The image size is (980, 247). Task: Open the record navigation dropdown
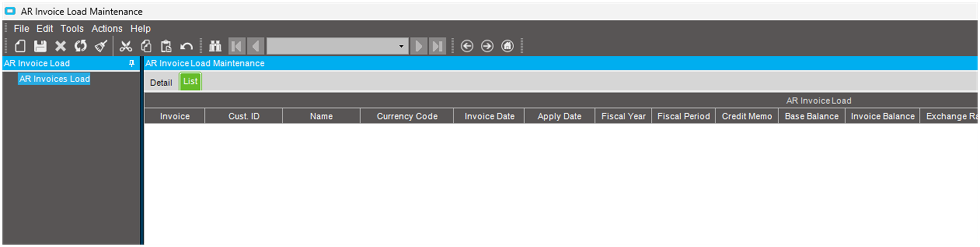401,46
